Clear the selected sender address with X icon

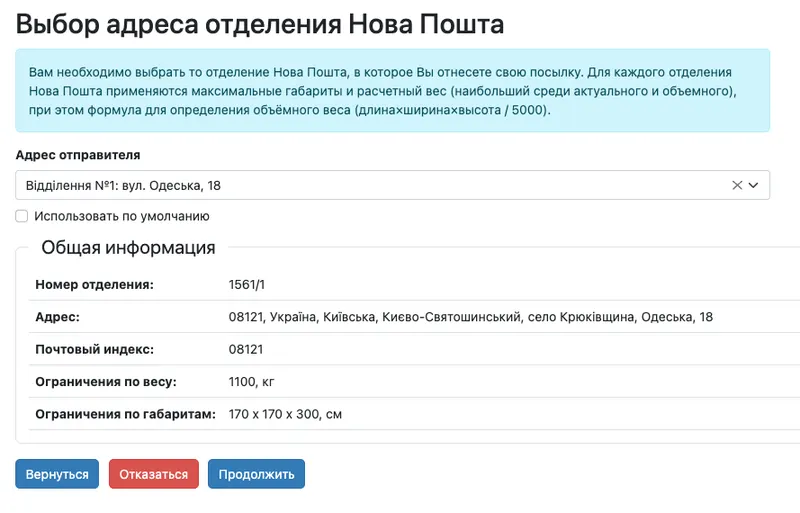[x=737, y=185]
